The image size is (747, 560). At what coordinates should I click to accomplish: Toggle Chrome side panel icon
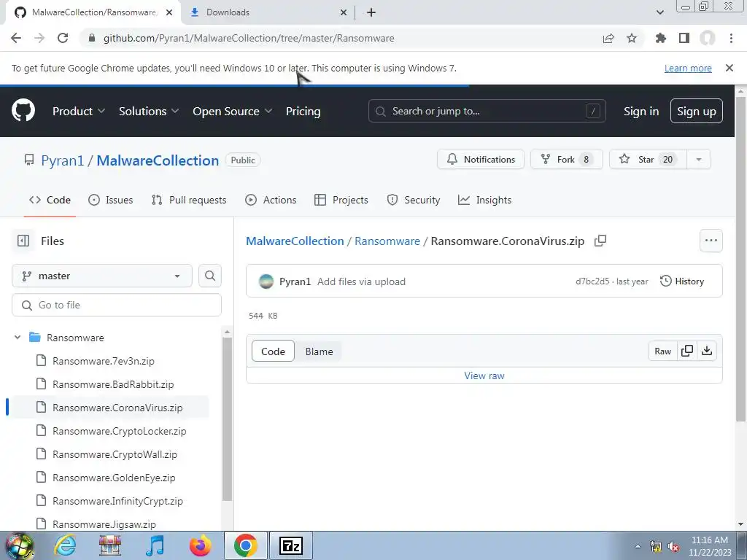[684, 38]
